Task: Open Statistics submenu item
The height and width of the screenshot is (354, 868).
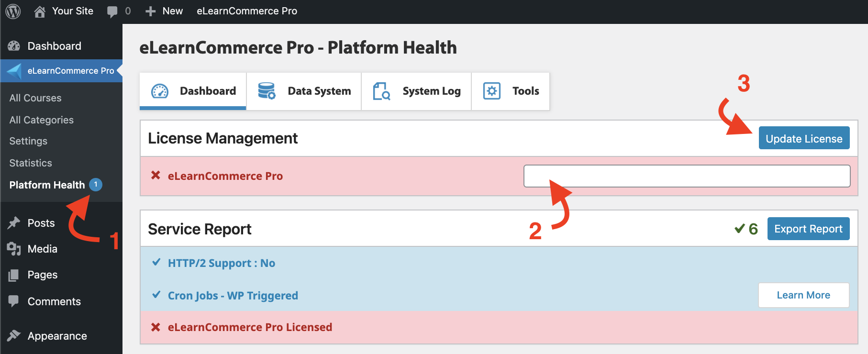Action: (31, 163)
